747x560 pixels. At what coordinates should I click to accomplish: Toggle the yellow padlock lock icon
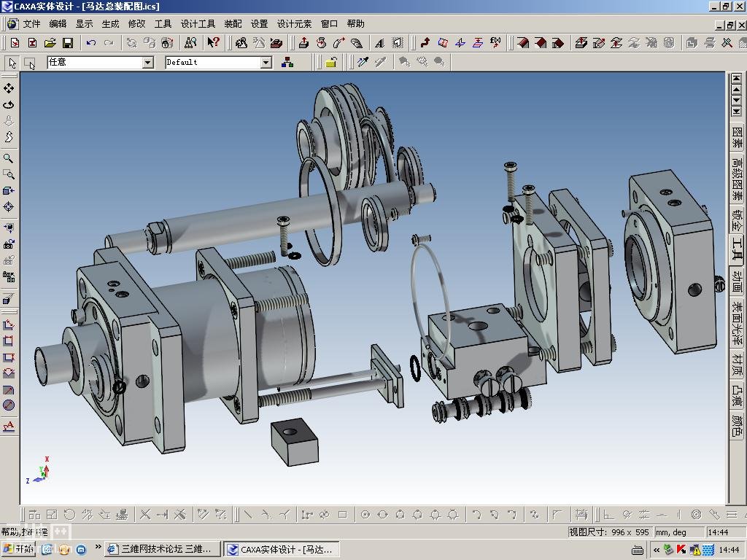click(x=330, y=62)
